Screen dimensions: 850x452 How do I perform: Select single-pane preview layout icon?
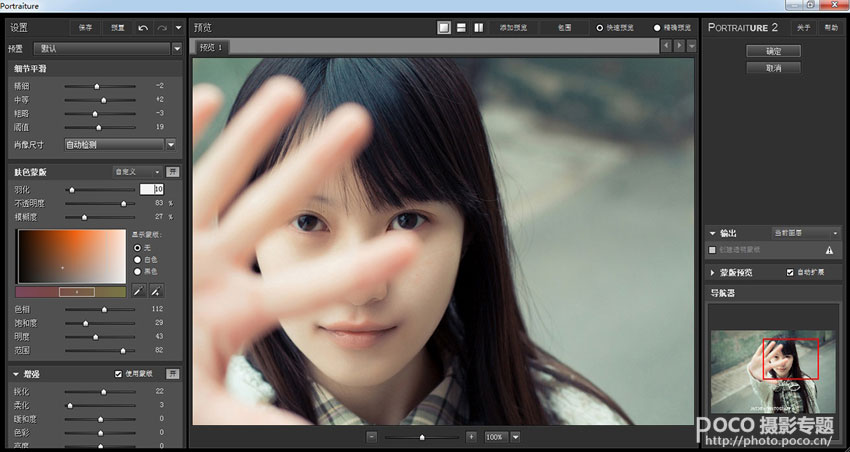tap(444, 28)
